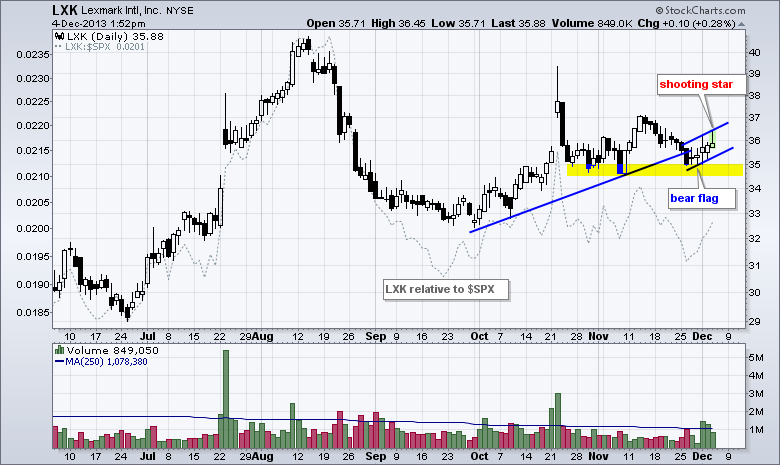Click the 0.0185 left axis label

33,313
